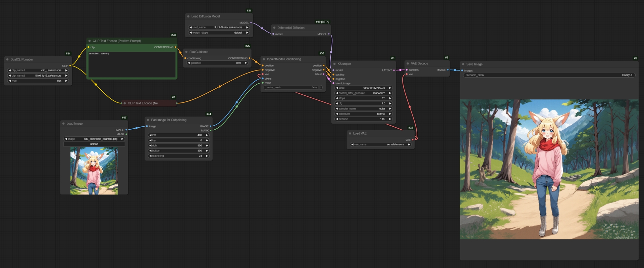This screenshot has height=268, width=644.
Task: Click the positive prompt text box 'beautiful scenery'
Action: pos(132,64)
